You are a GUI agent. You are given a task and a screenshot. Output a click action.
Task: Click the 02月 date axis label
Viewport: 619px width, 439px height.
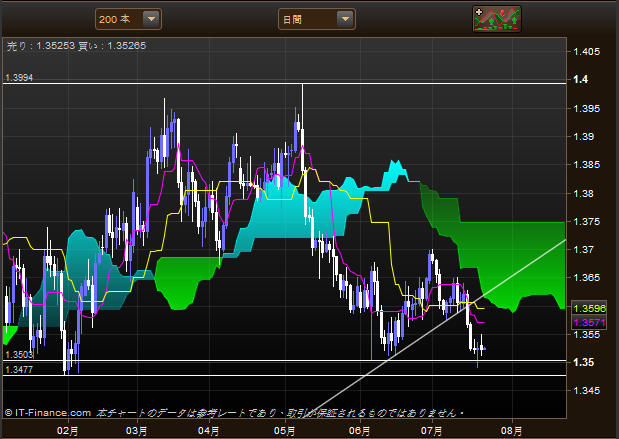(x=68, y=430)
